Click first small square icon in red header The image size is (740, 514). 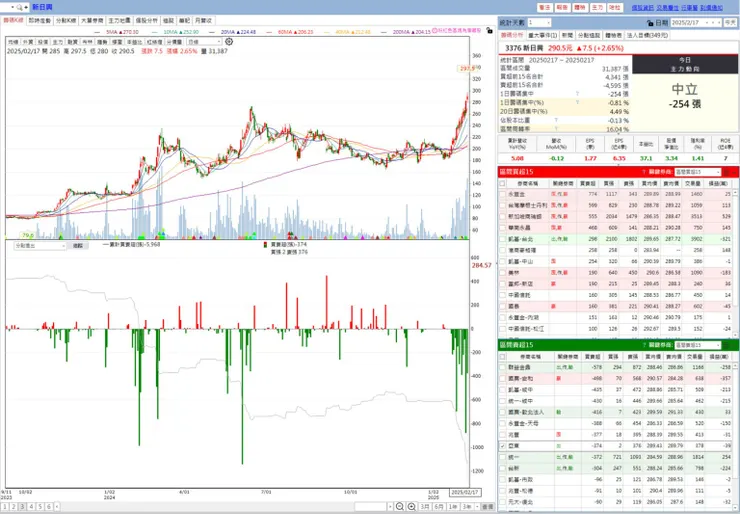[x=726, y=172]
